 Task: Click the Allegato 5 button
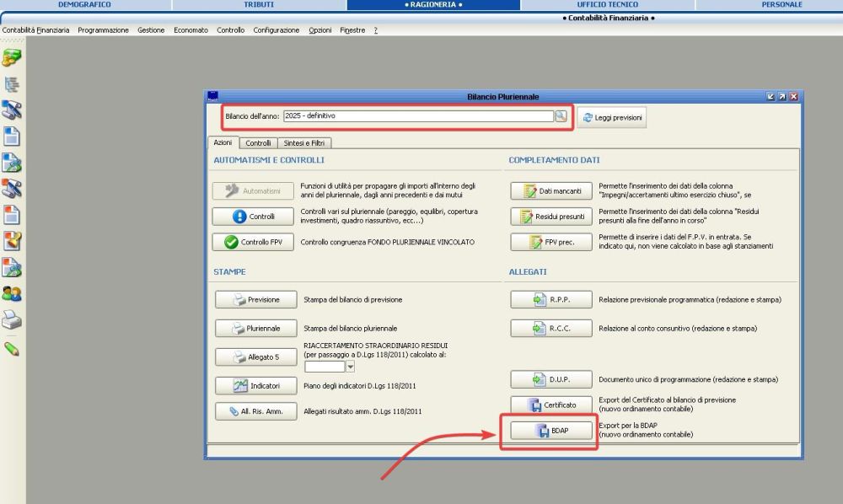[x=256, y=357]
